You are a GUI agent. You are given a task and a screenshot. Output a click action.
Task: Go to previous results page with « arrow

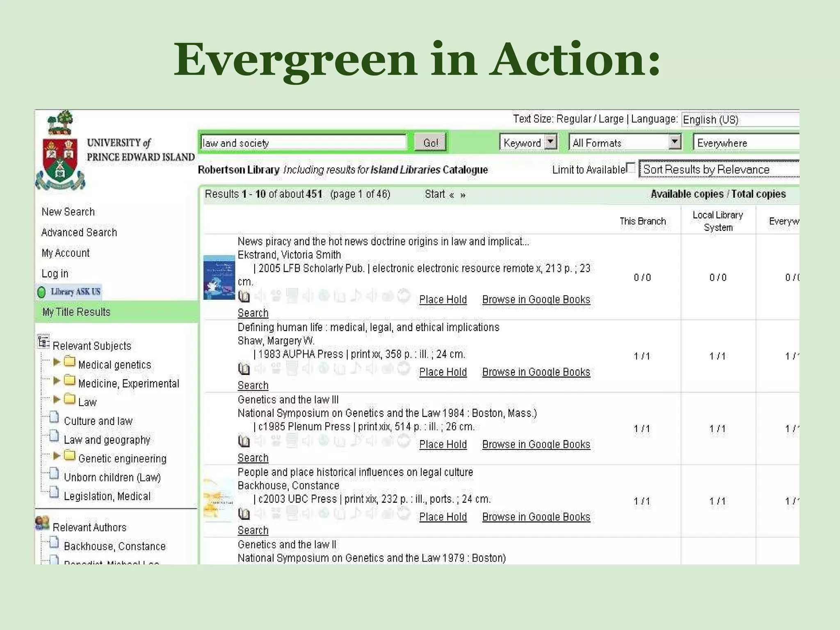(x=452, y=195)
